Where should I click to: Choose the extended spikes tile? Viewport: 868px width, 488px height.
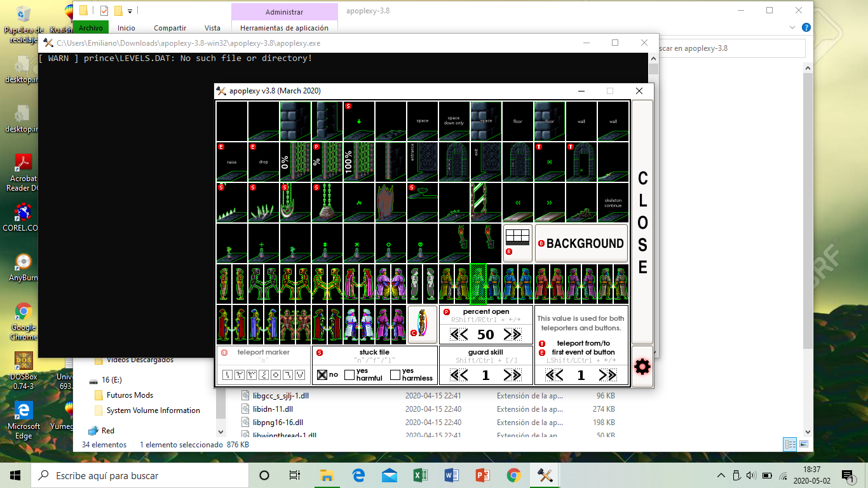click(x=264, y=202)
